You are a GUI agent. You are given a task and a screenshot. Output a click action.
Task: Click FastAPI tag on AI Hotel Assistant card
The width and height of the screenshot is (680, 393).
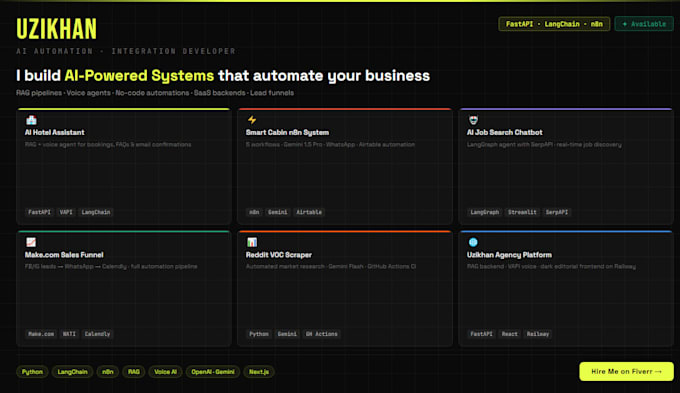tap(39, 212)
